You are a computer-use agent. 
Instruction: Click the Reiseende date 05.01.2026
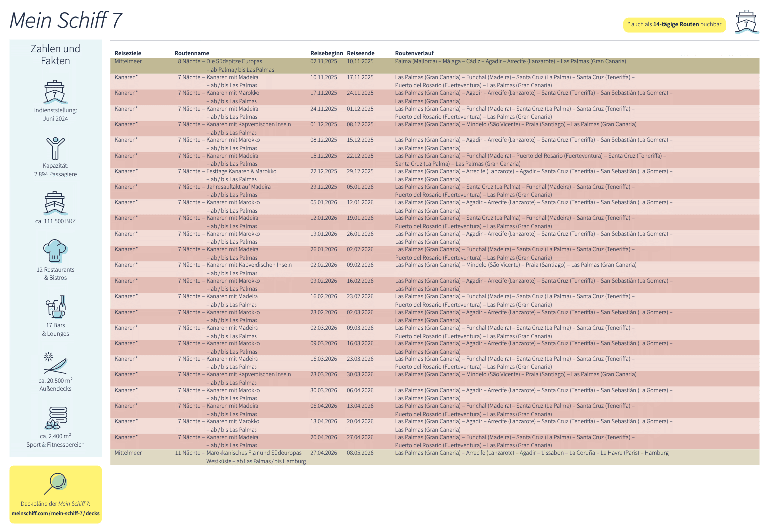click(x=360, y=187)
